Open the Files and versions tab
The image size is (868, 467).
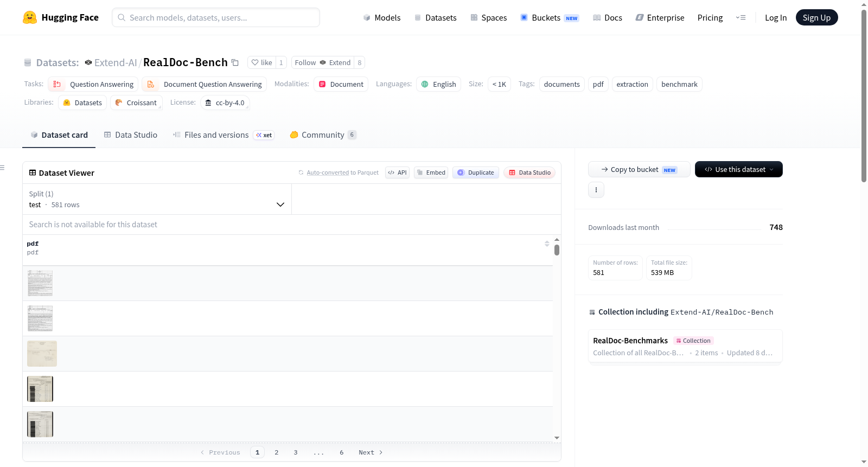[223, 135]
